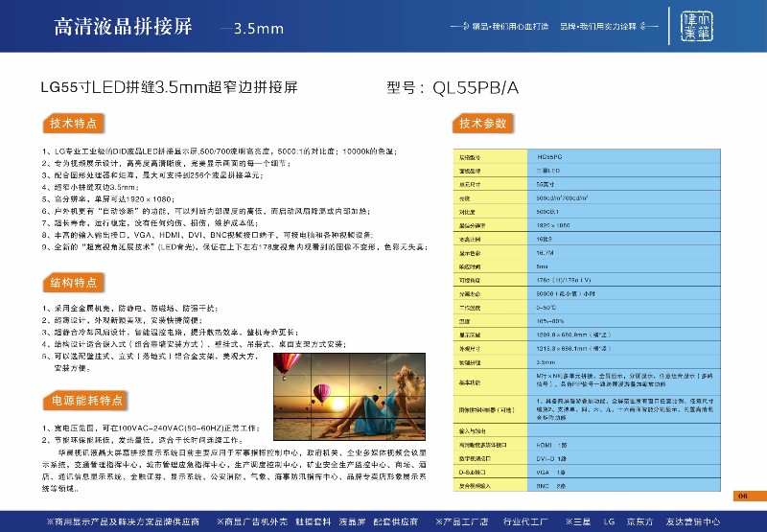Click the model number QL55PB/A
The height and width of the screenshot is (532, 767).
(x=452, y=88)
